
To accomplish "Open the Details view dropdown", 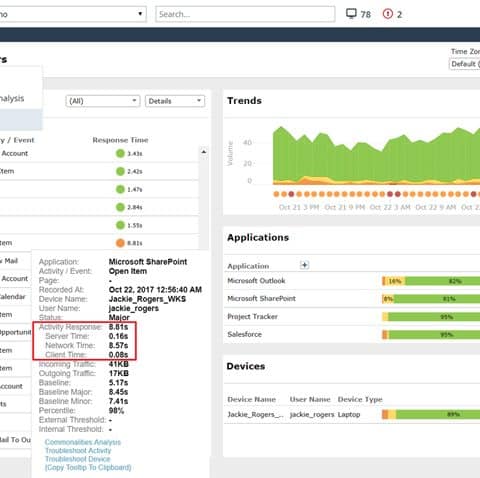I will (175, 101).
